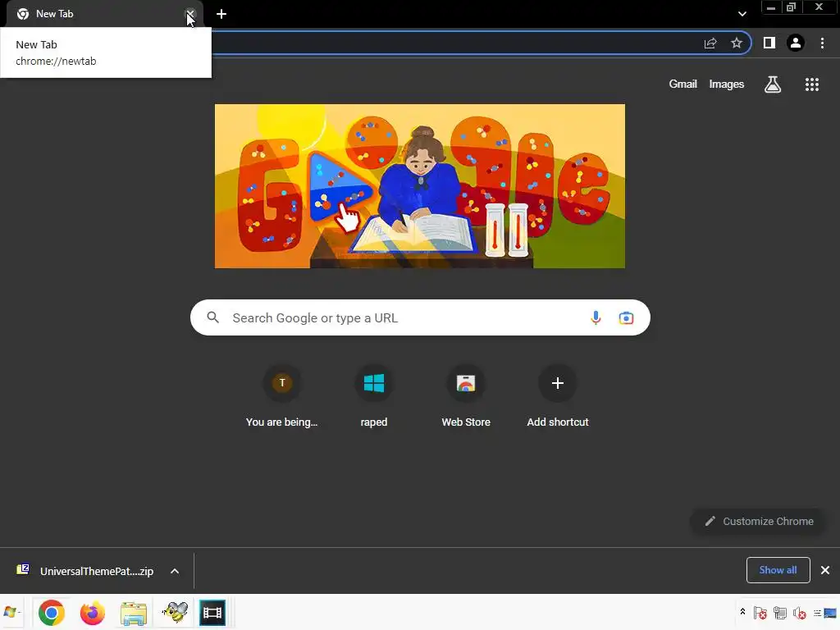Click Chrome icon in taskbar
Viewport: 840px width, 630px height.
click(x=52, y=612)
